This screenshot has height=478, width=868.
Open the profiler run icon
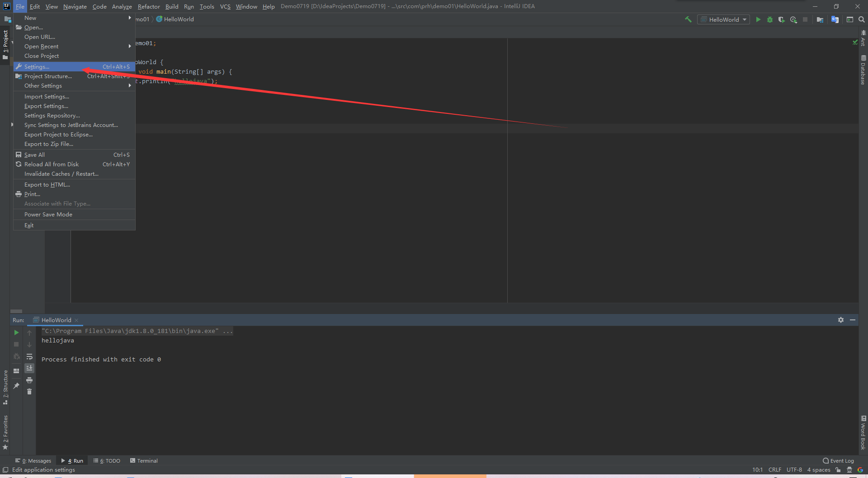coord(793,19)
